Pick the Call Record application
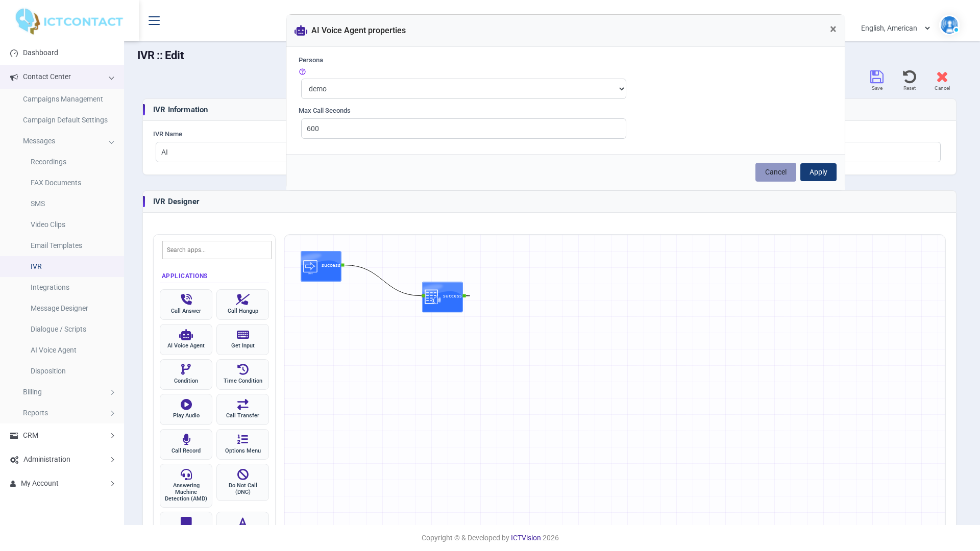The height and width of the screenshot is (551, 980). pos(186,444)
